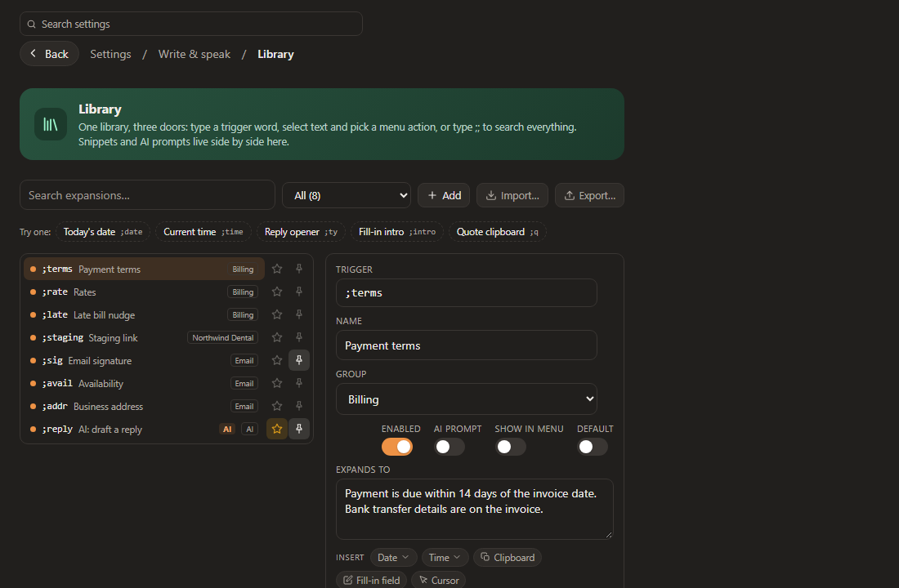Click the Library breadcrumb
This screenshot has width=899, height=588.
point(275,54)
